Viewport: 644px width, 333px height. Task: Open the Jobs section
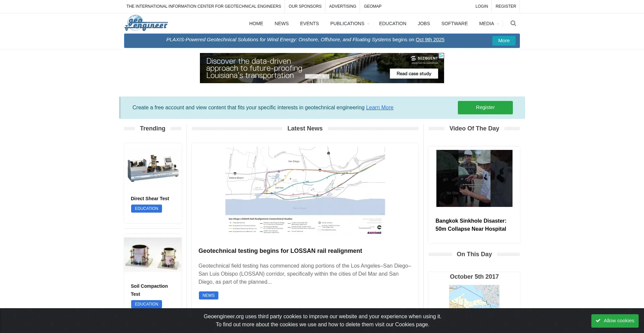point(424,23)
